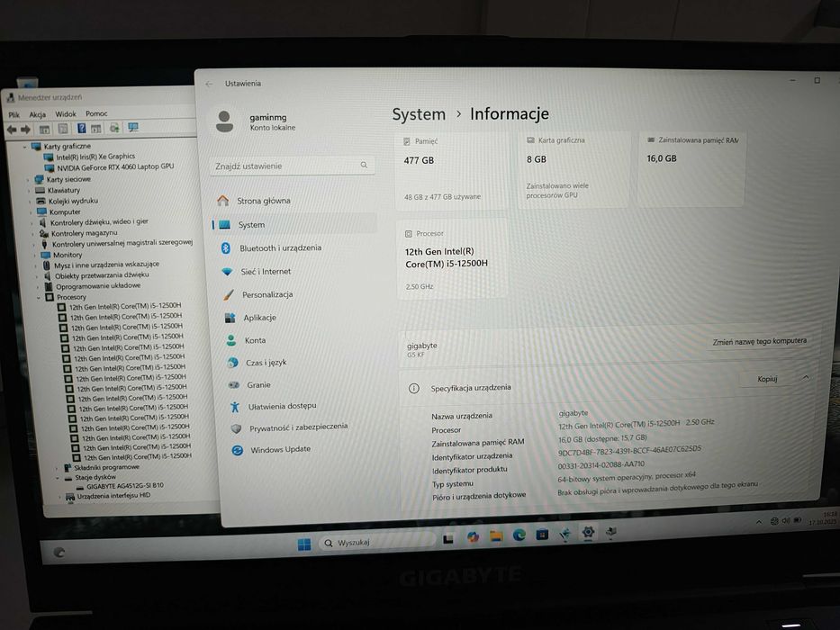Click the Wyszukaj taskbar search box
Viewport: 840px width, 630px height.
(376, 542)
